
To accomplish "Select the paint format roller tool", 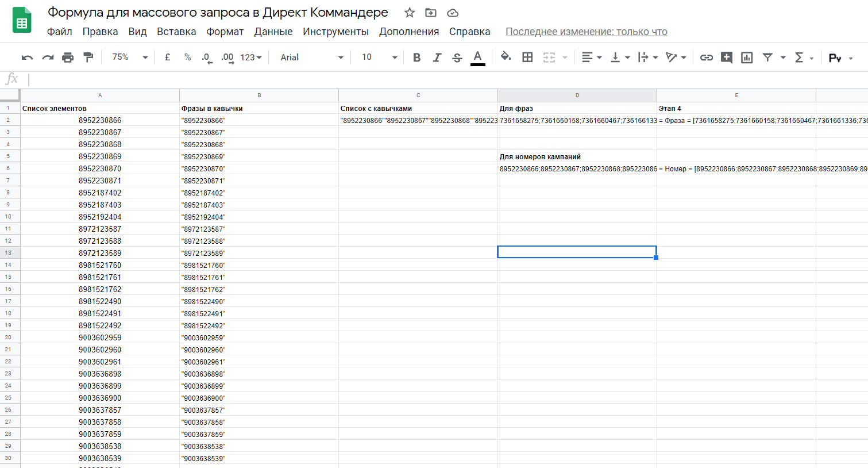I will [88, 57].
